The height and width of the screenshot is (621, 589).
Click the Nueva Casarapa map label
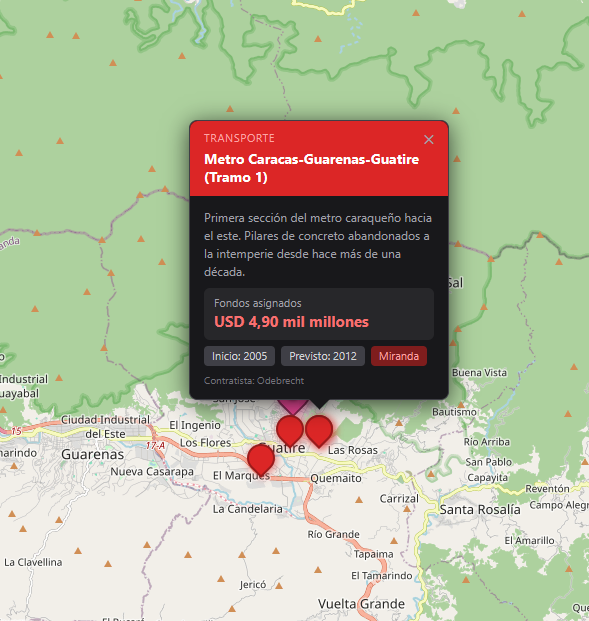click(152, 471)
